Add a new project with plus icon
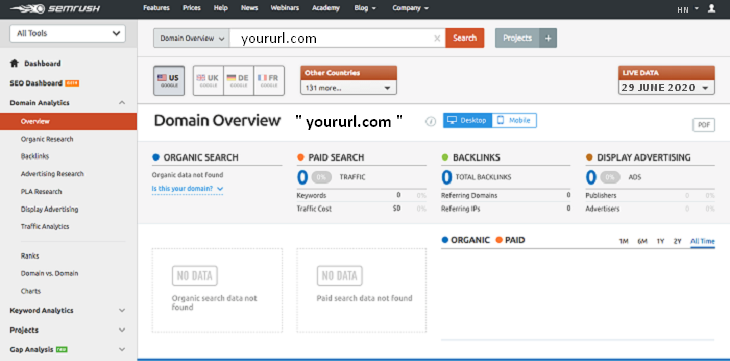The width and height of the screenshot is (730, 361). [x=548, y=38]
